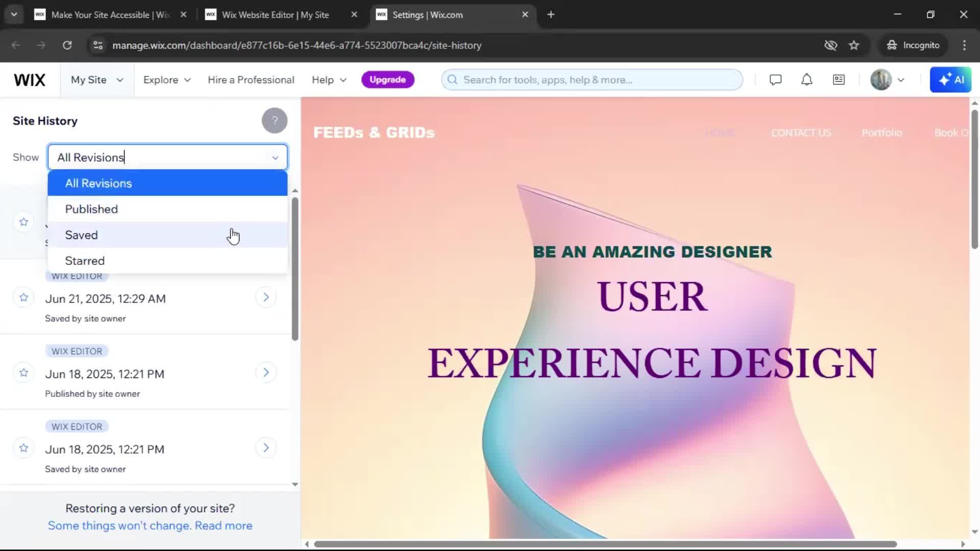980x551 pixels.
Task: Click the revision list scrollbar thumb
Action: click(295, 269)
